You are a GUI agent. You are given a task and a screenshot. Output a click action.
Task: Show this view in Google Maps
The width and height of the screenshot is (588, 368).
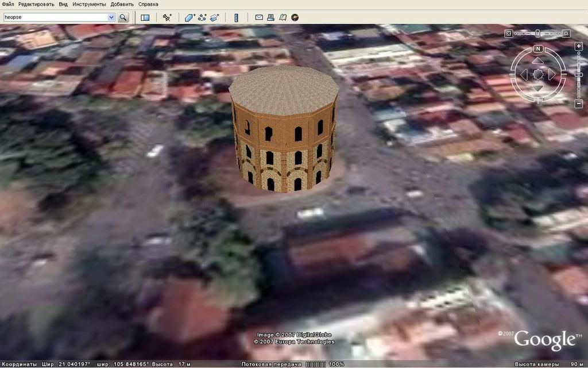283,17
